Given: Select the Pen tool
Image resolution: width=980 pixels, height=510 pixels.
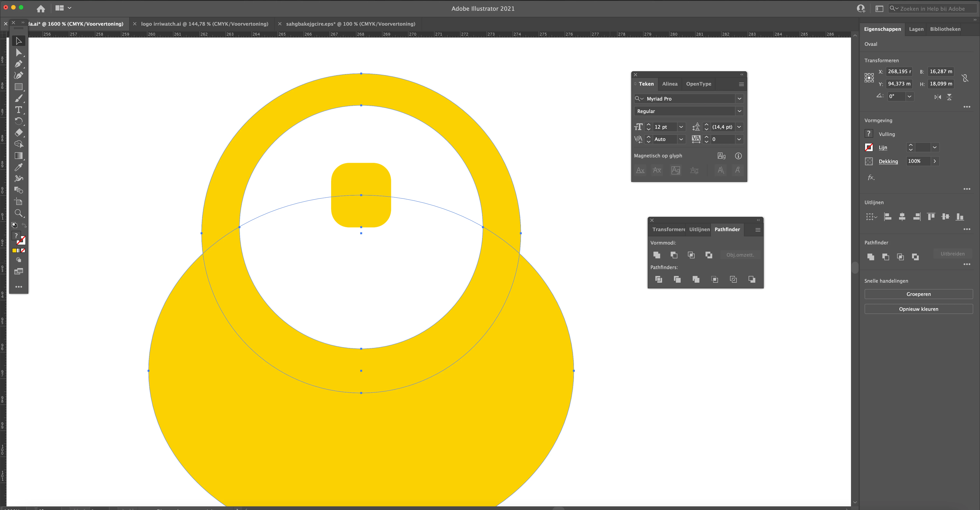Looking at the screenshot, I should click(x=18, y=64).
